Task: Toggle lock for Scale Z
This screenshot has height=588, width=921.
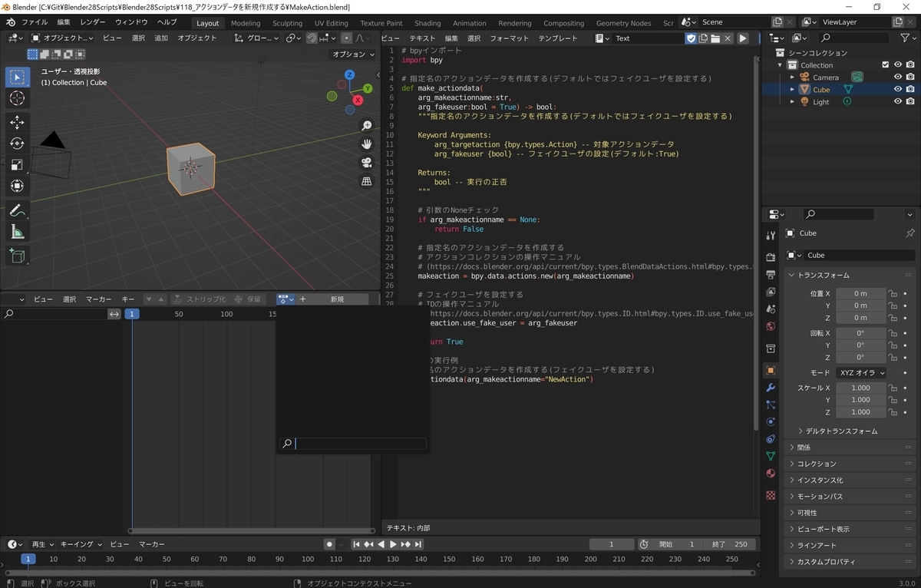Action: click(892, 412)
